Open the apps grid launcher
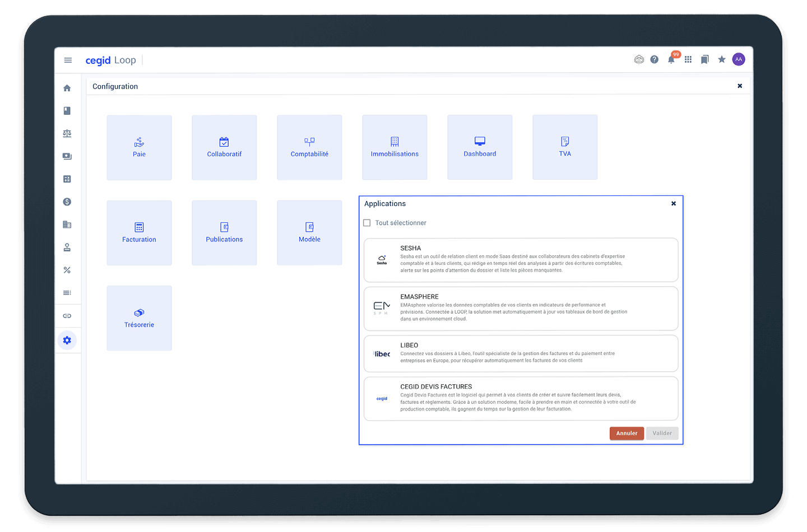Image resolution: width=807 pixels, height=532 pixels. (x=688, y=59)
